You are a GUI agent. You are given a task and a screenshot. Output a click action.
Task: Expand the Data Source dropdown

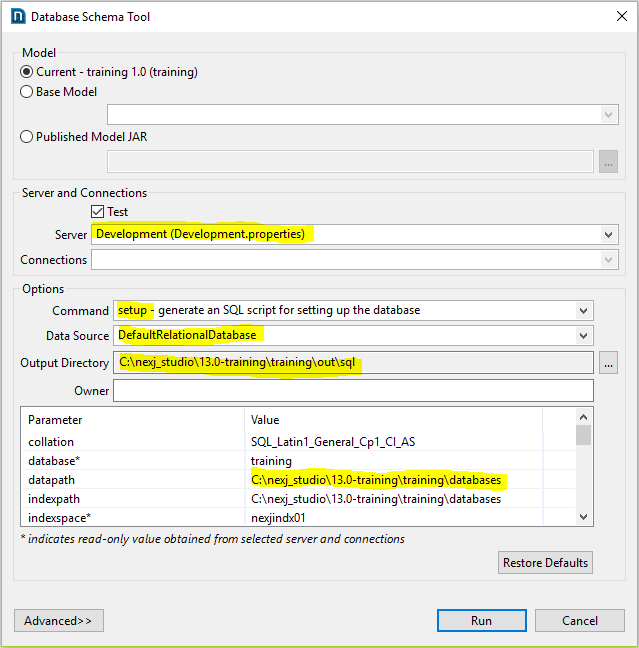click(584, 336)
